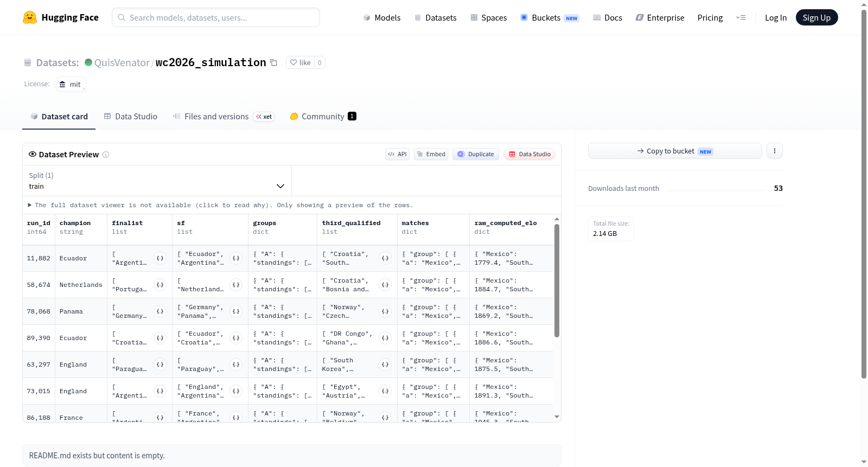
Task: Expand sf JSON cell in row 89,390
Action: click(x=236, y=338)
